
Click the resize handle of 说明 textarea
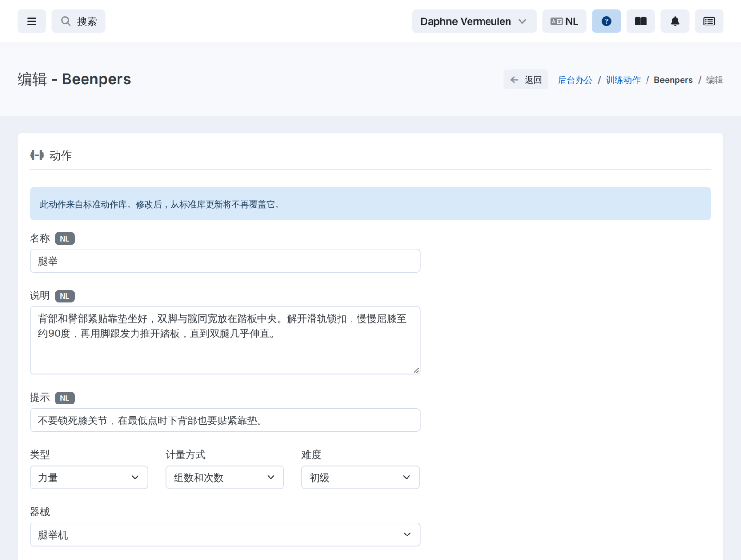(x=416, y=370)
